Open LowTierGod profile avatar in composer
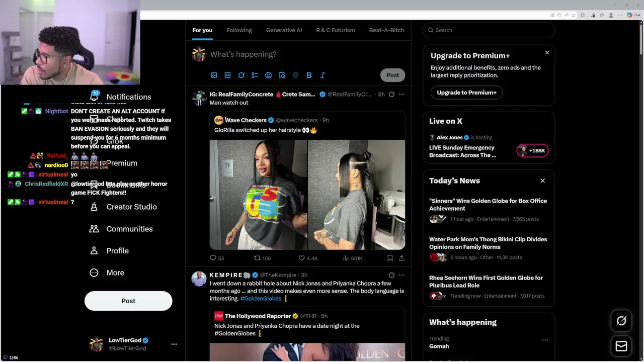This screenshot has width=644, height=362. click(199, 54)
